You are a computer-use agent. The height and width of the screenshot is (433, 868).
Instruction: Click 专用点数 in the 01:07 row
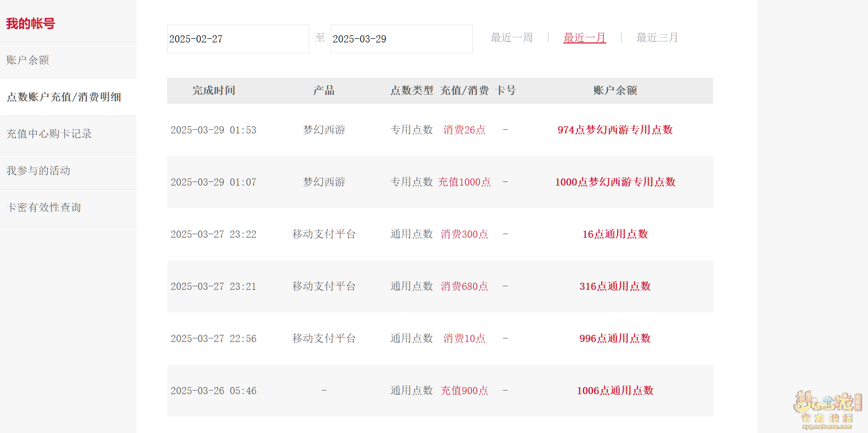(x=412, y=182)
